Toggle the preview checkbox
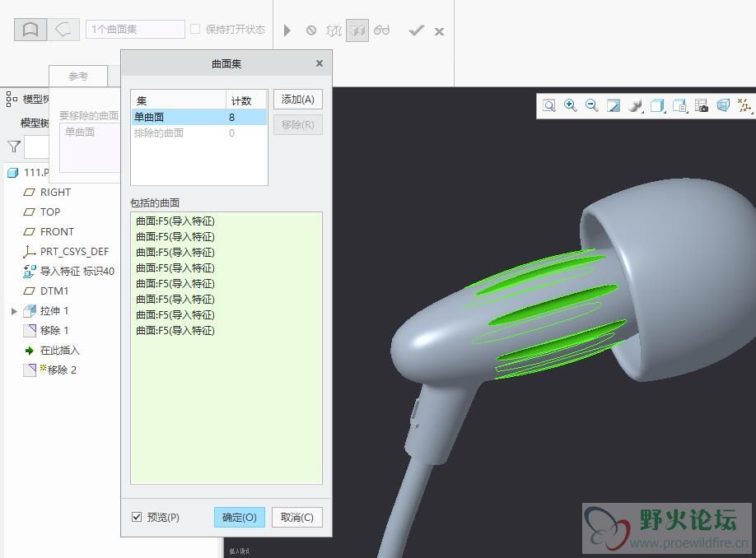756x558 pixels. point(137,517)
